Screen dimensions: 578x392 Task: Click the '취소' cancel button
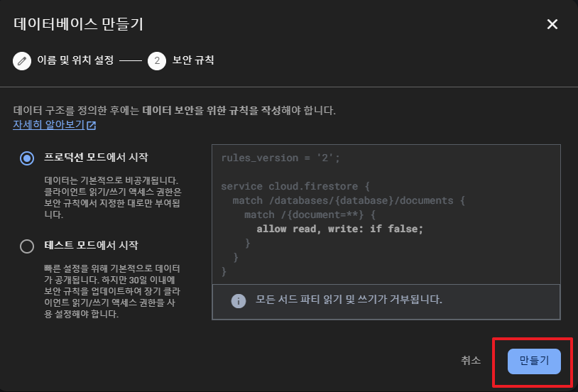471,361
